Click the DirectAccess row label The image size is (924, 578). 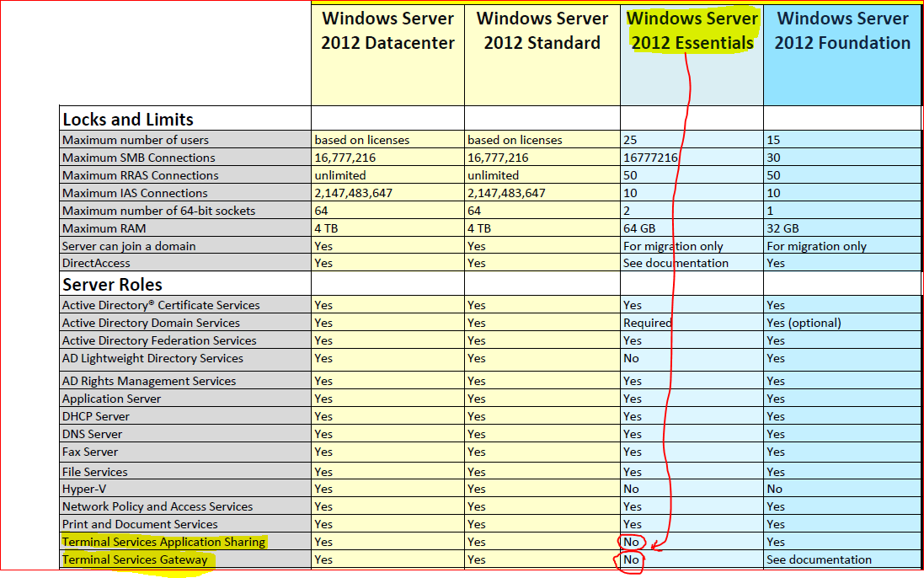[96, 264]
